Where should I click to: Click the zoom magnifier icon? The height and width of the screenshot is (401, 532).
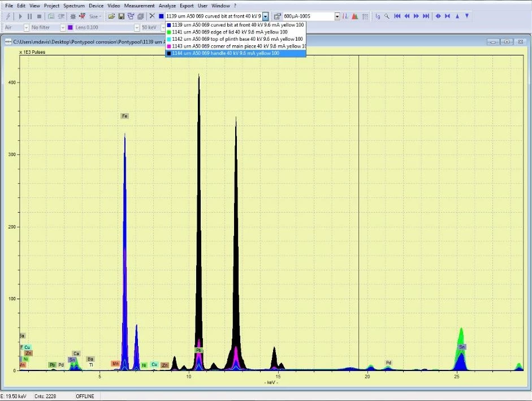point(387,16)
